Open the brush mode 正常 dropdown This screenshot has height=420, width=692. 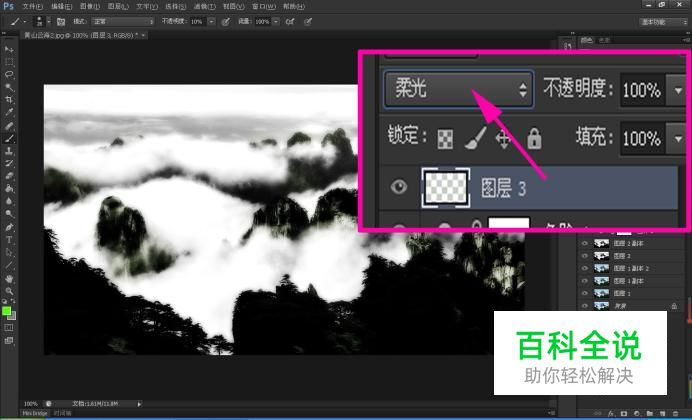123,21
